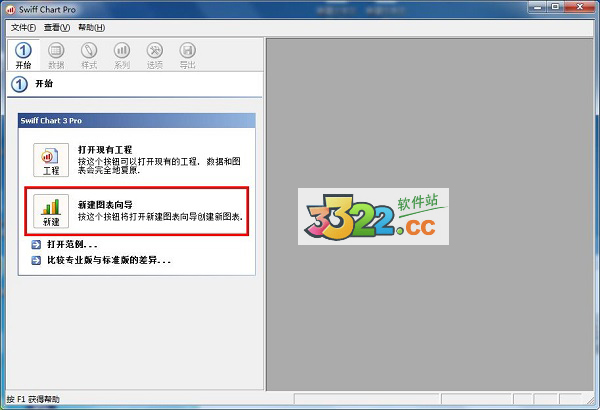Click the 打开现有工程 heading text
Viewport: 600px width, 410px height.
105,150
